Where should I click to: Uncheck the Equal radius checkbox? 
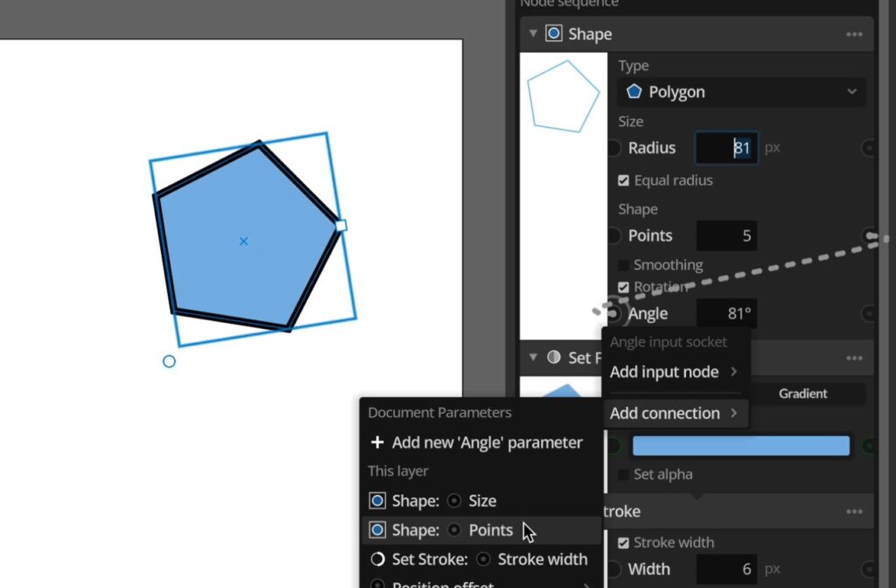coord(623,180)
